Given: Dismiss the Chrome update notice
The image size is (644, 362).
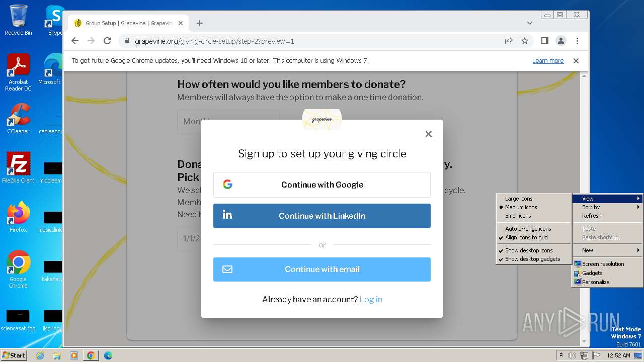Looking at the screenshot, I should click(x=576, y=61).
